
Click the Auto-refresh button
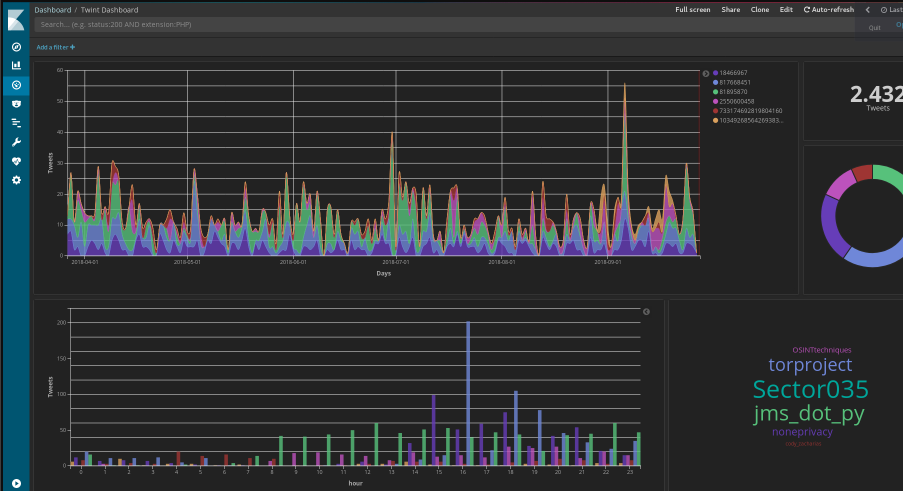click(x=828, y=9)
